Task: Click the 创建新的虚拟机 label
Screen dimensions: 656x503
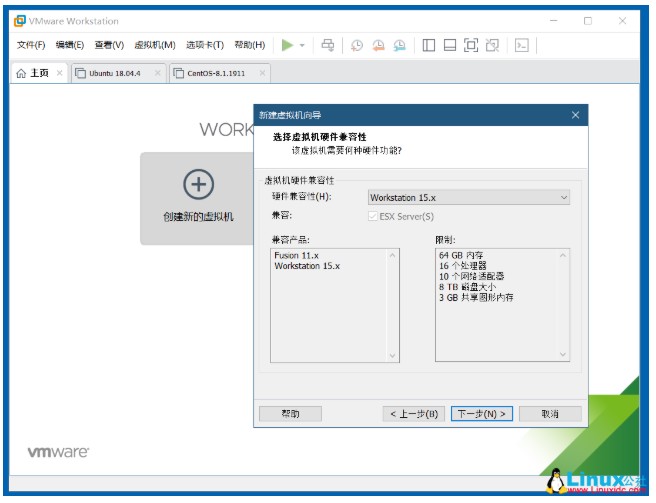Action: click(x=198, y=217)
